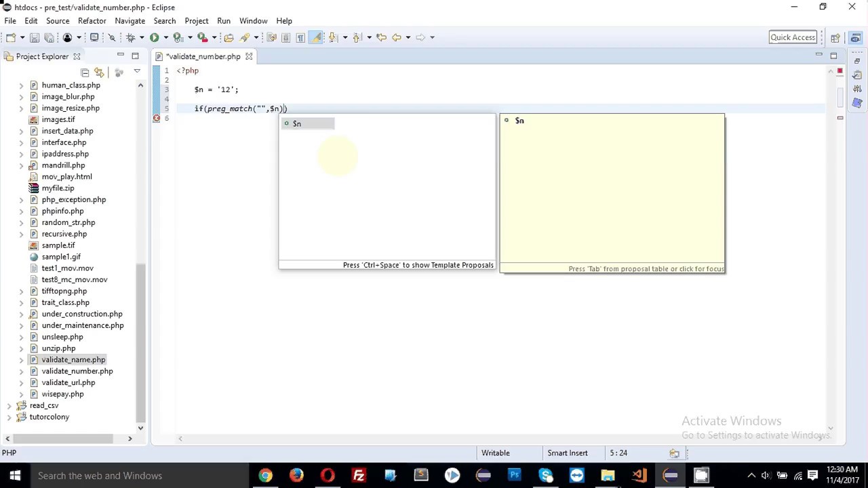Select the $n proposal in autocomplete list
The image size is (868, 488).
click(x=309, y=123)
